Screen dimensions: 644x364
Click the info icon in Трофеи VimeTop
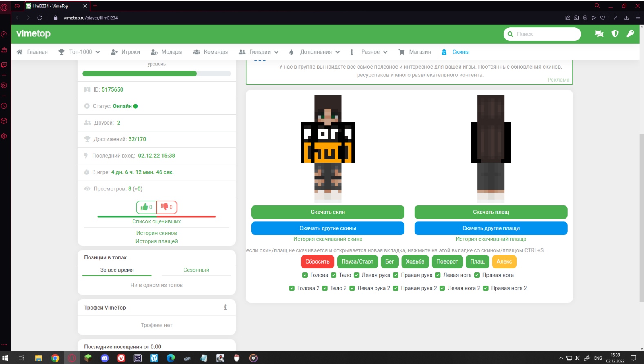point(225,308)
